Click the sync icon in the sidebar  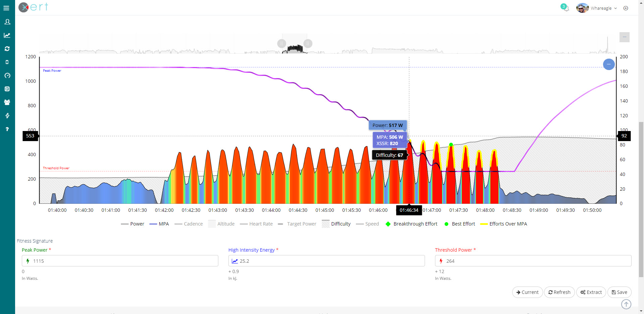coord(7,49)
